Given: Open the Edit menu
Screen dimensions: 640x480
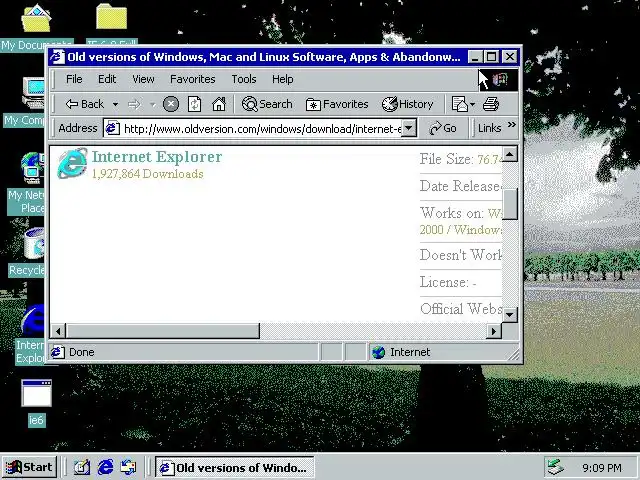Looking at the screenshot, I should [107, 79].
